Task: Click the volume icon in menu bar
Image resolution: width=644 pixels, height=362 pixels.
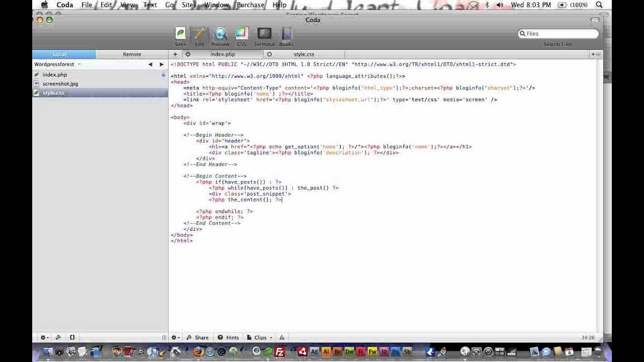Action: point(500,5)
